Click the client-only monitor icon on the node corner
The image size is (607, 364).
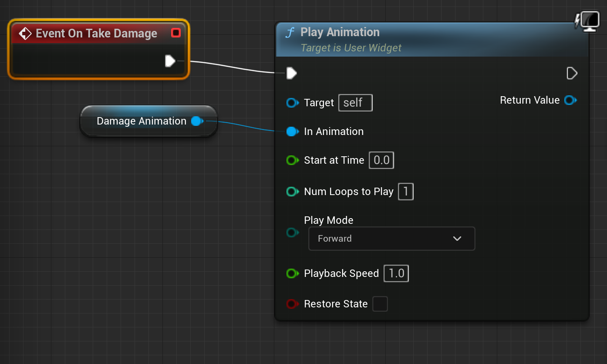[x=587, y=21]
